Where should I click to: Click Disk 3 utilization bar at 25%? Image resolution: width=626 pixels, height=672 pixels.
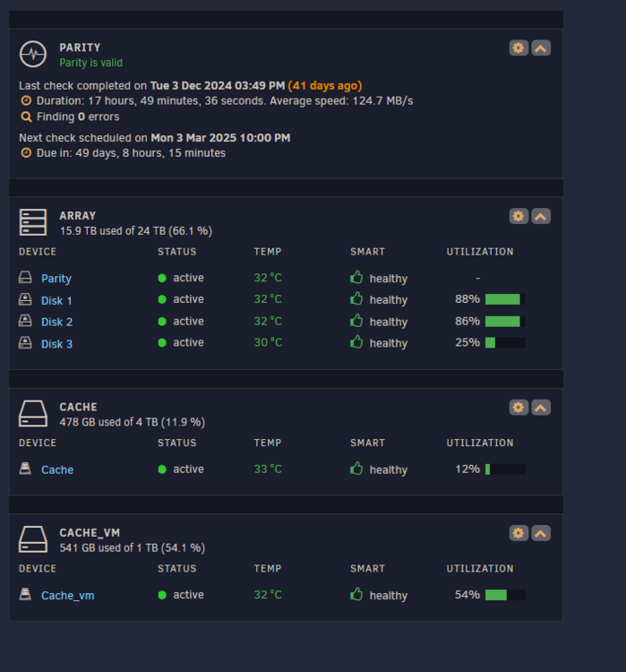point(505,342)
